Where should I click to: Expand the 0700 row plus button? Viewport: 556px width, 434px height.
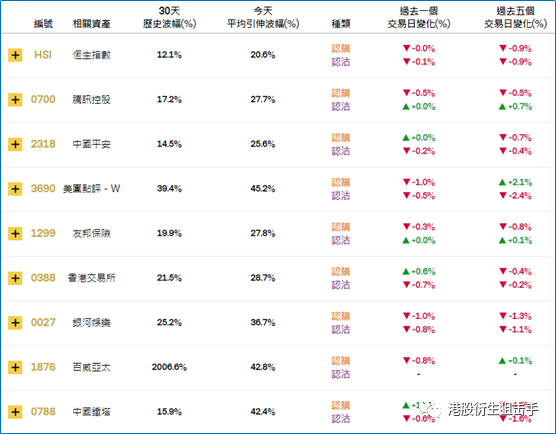(15, 100)
